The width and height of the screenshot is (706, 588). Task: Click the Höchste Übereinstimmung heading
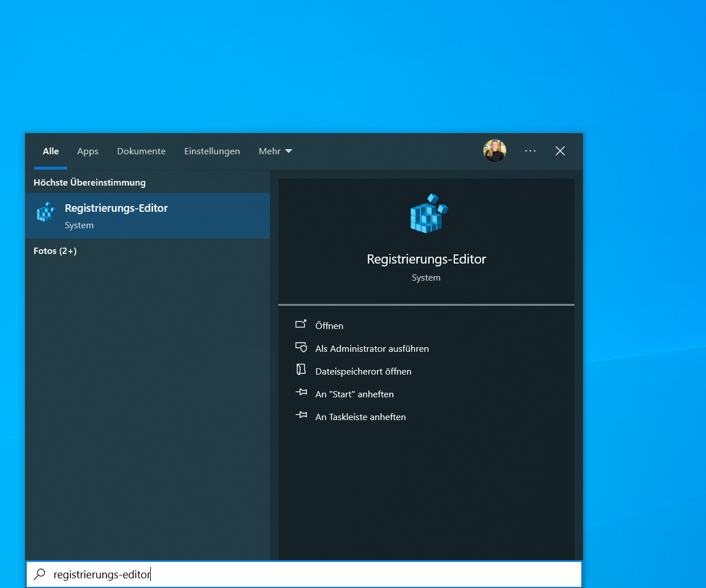tap(89, 183)
